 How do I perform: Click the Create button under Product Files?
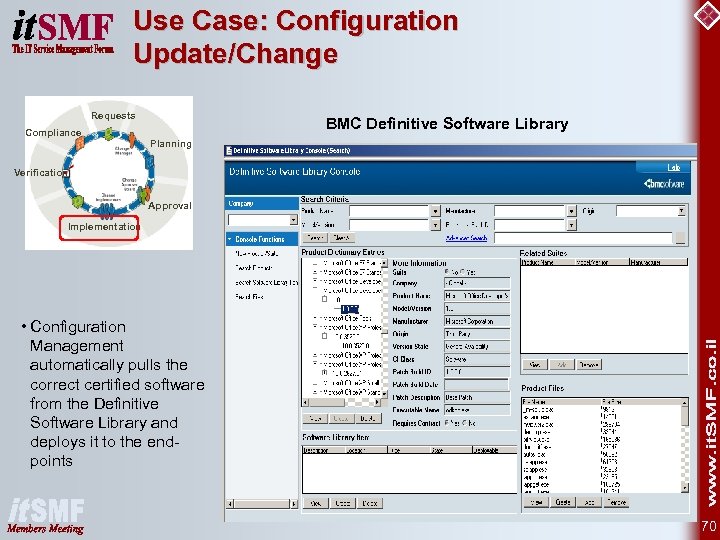click(562, 502)
